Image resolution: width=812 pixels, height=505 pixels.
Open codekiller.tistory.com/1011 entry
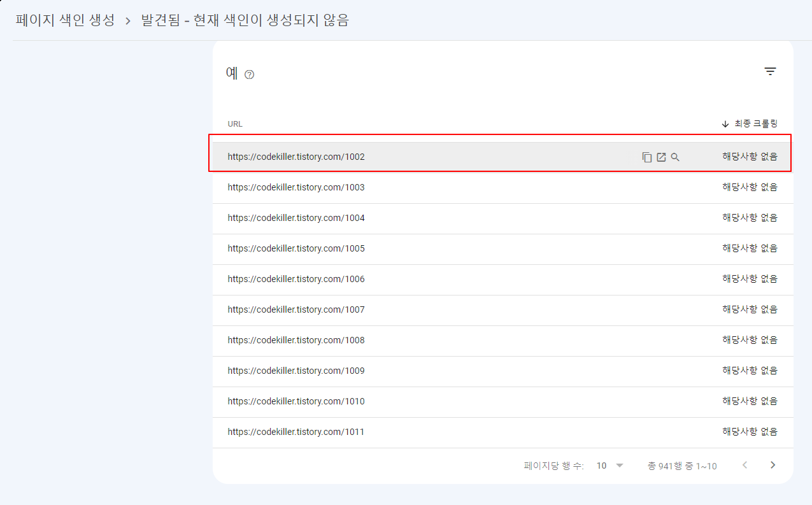[x=296, y=432]
